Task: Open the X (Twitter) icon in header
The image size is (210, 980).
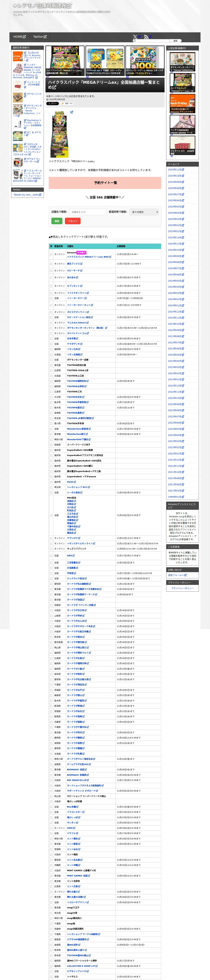Action: [135, 37]
